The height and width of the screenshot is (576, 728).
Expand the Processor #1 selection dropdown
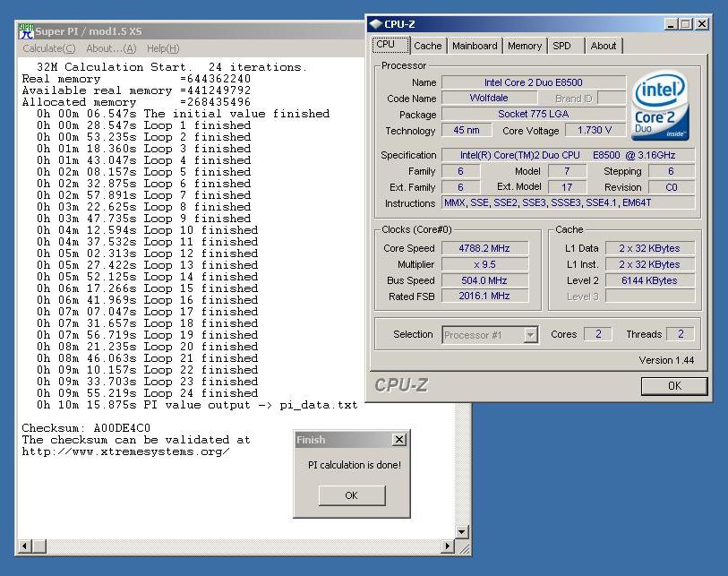(530, 335)
